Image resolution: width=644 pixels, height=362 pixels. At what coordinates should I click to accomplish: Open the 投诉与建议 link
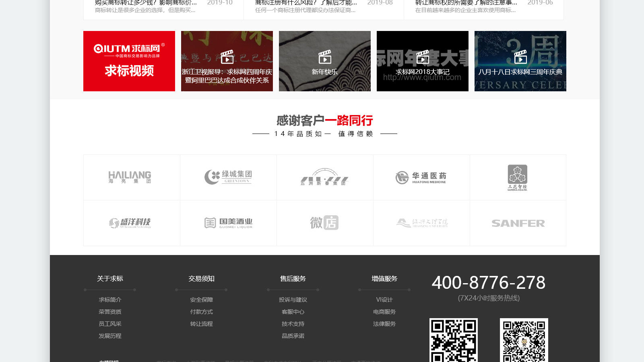pyautogui.click(x=293, y=300)
